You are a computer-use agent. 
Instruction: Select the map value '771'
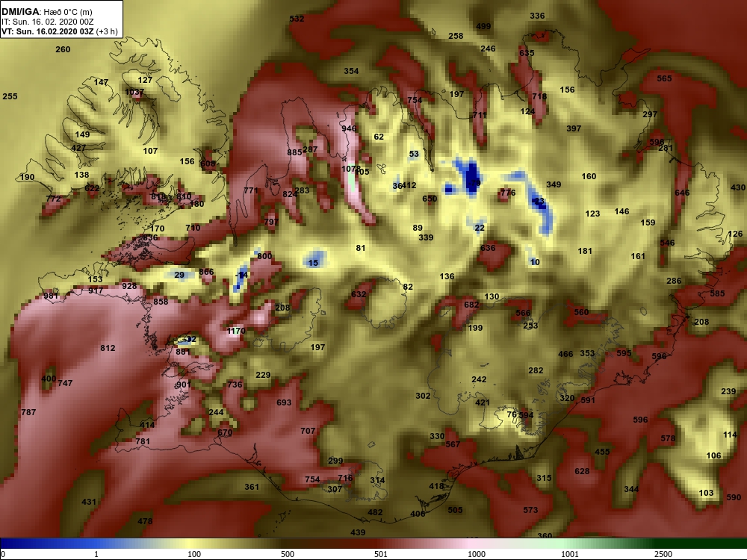(x=251, y=190)
